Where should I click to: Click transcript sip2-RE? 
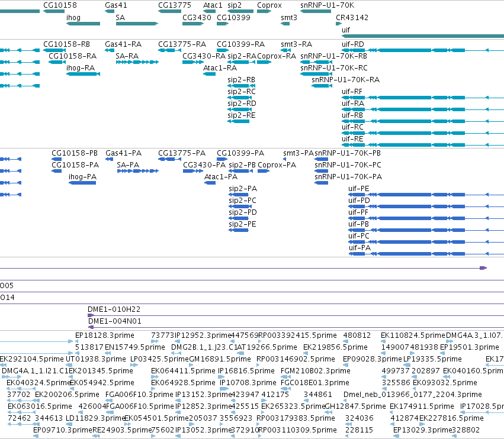pyautogui.click(x=238, y=121)
